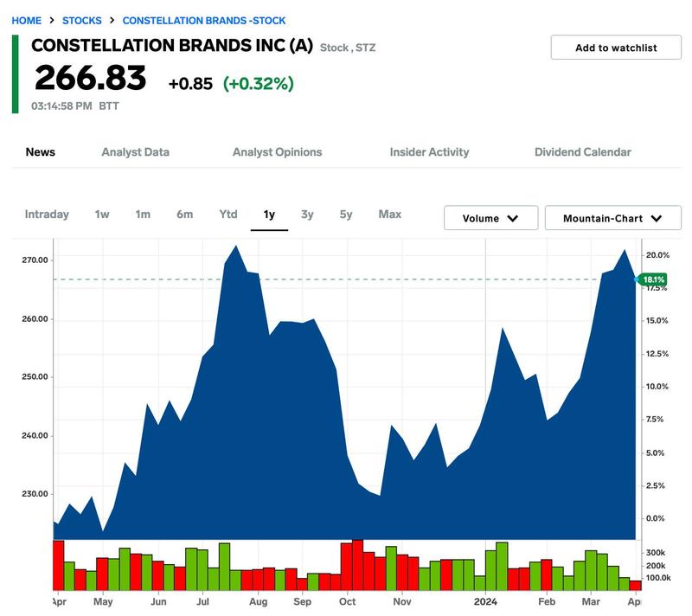This screenshot has width=692, height=616.
Task: Click the Stock, STZ ticker label
Action: point(348,48)
